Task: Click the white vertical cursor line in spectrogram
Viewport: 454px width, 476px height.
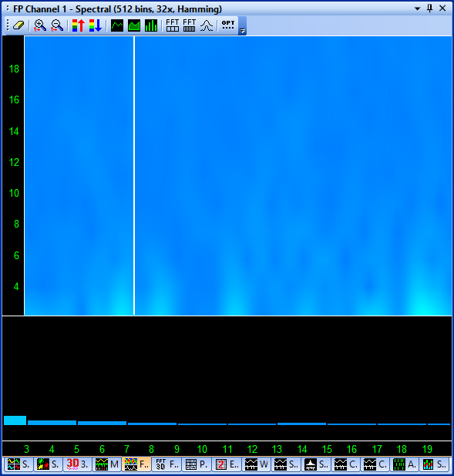Action: (x=134, y=175)
